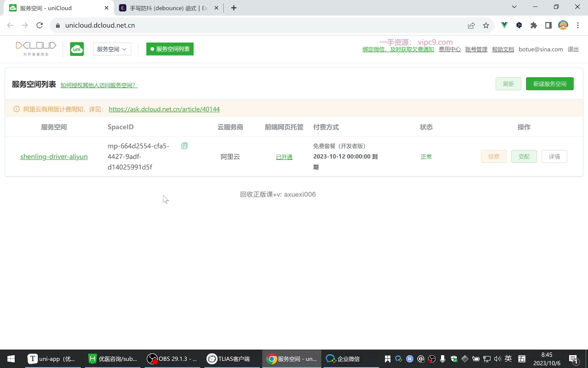
Task: Open the notification center icon
Action: [x=573, y=359]
